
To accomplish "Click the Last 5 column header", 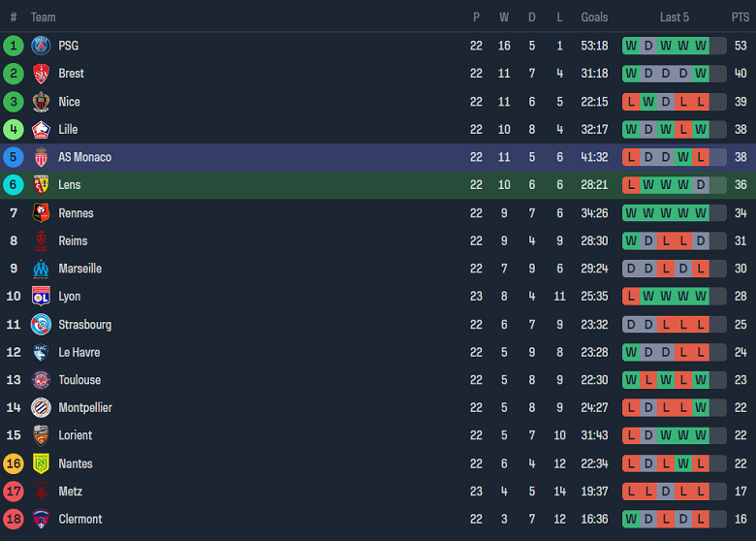I will pyautogui.click(x=675, y=17).
